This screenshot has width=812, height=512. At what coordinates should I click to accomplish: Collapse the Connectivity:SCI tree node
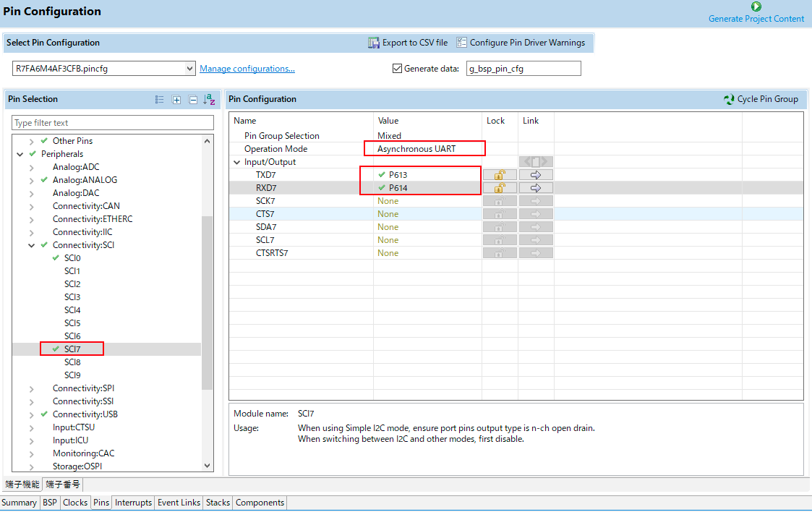(x=32, y=245)
